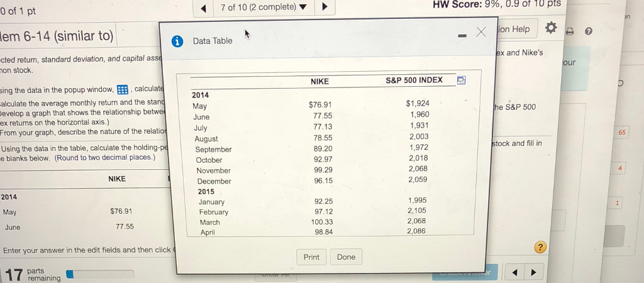Click the $76.91 value in the background NIKE table

121,211
